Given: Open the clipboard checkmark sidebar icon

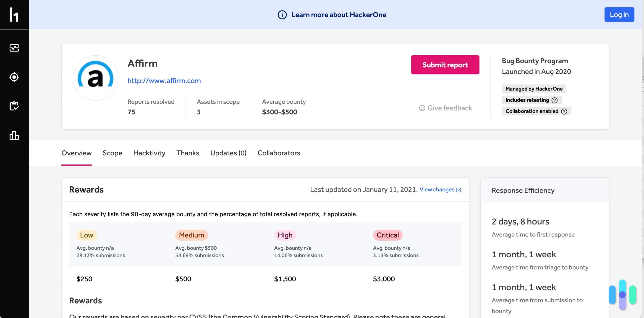Looking at the screenshot, I should pos(14,106).
